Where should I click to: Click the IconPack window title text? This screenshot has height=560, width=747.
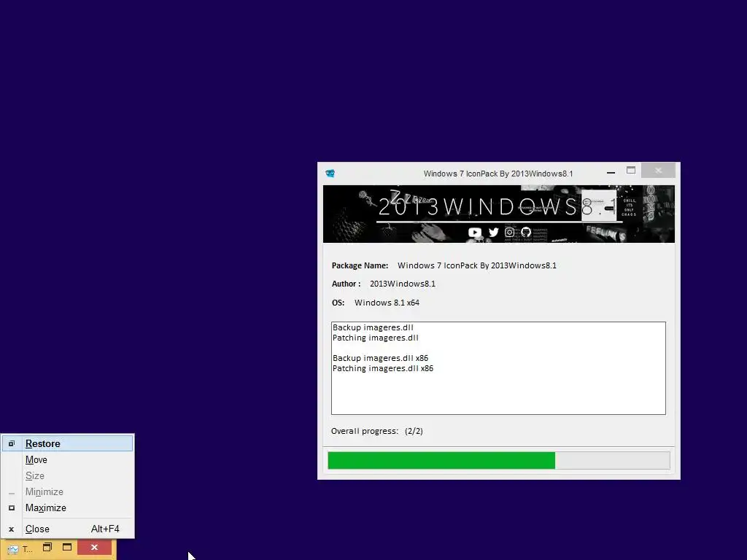coord(498,174)
